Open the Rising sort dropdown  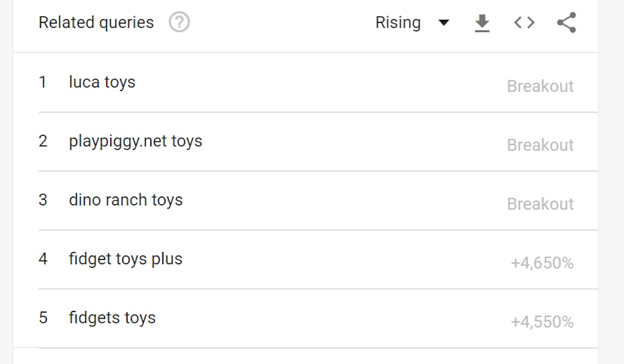click(398, 23)
